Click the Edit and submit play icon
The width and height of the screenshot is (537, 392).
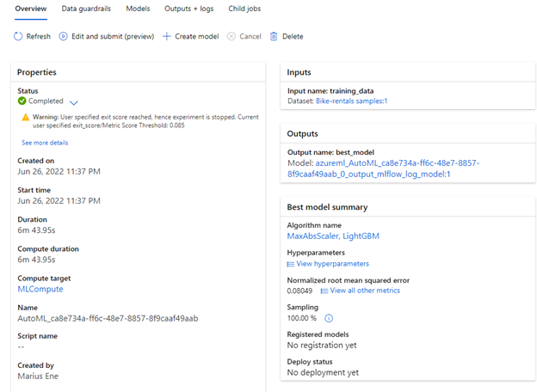pyautogui.click(x=63, y=37)
